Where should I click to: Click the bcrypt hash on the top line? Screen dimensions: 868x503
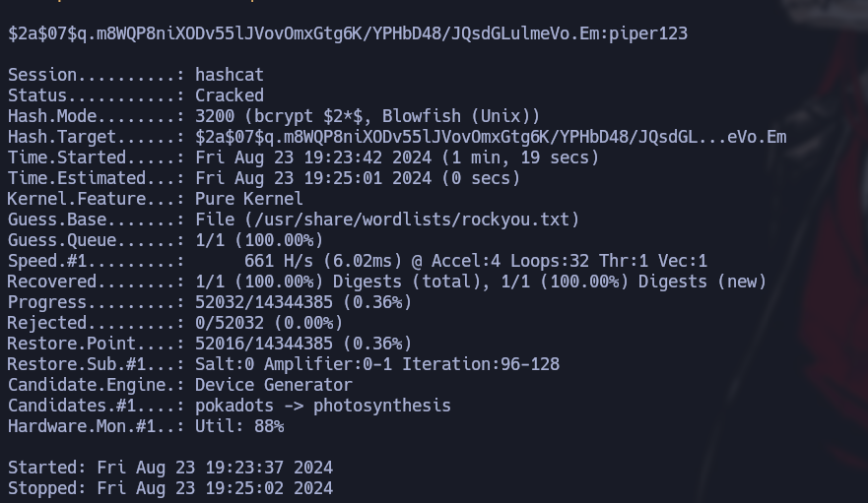305,33
